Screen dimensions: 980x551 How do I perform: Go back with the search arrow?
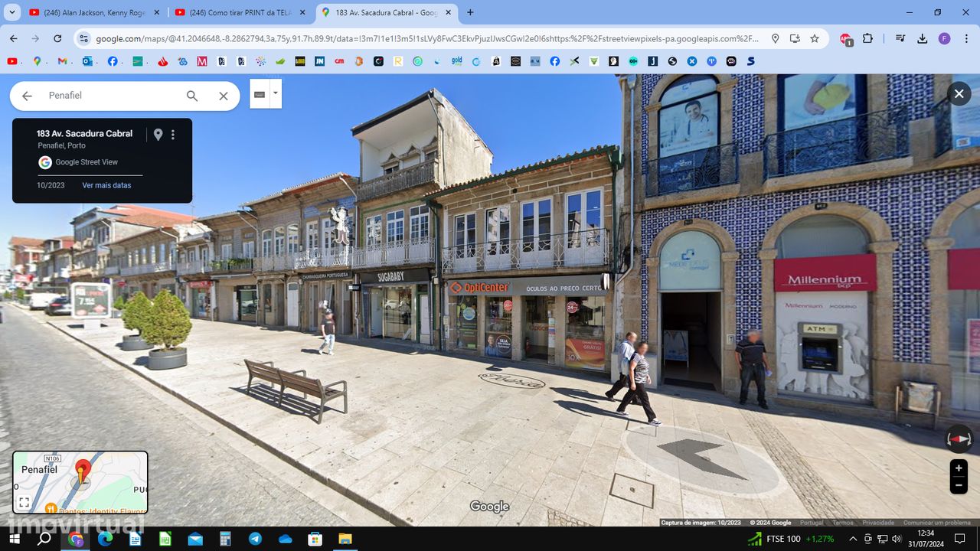tap(27, 96)
